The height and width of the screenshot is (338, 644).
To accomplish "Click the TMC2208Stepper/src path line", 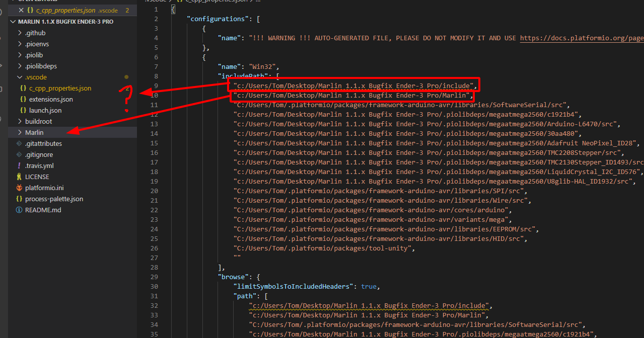I will point(428,152).
